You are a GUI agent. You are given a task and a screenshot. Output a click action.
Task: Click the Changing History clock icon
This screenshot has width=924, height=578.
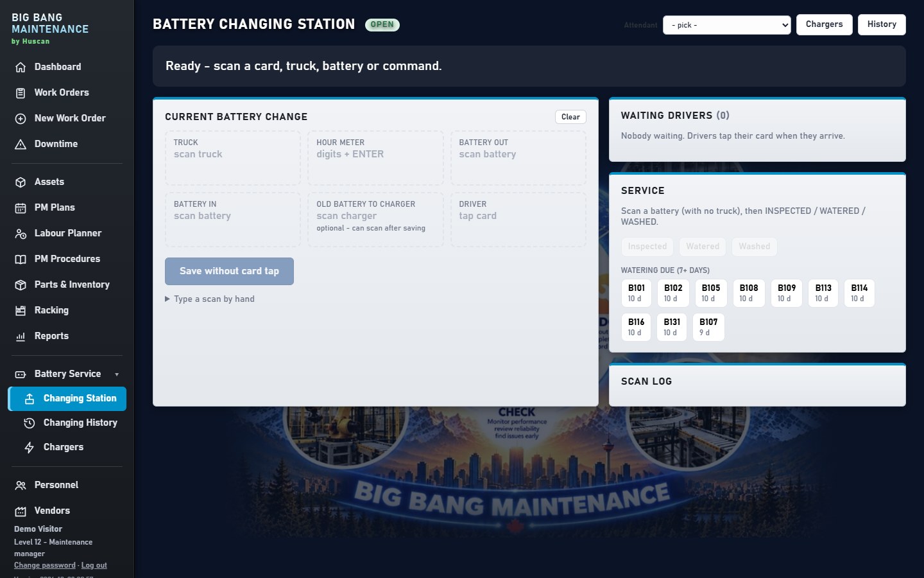pyautogui.click(x=30, y=423)
